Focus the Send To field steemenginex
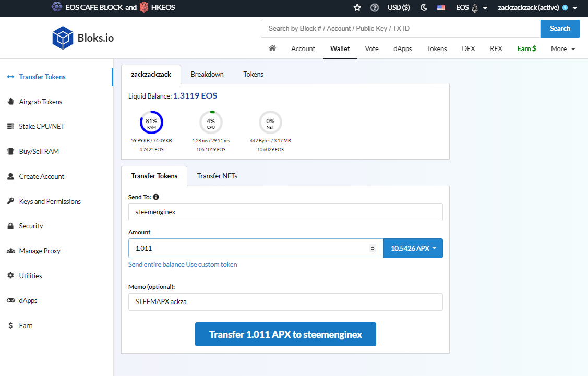This screenshot has width=588, height=376. [285, 212]
